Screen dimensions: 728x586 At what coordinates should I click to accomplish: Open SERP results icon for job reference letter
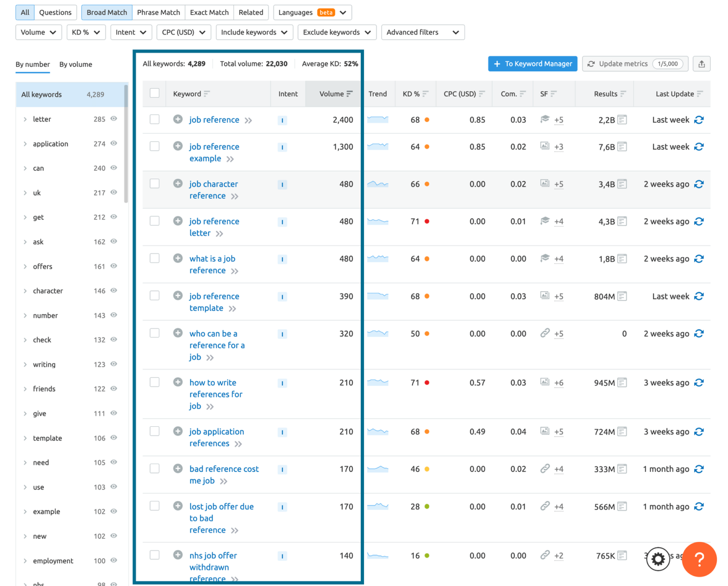[x=622, y=222]
